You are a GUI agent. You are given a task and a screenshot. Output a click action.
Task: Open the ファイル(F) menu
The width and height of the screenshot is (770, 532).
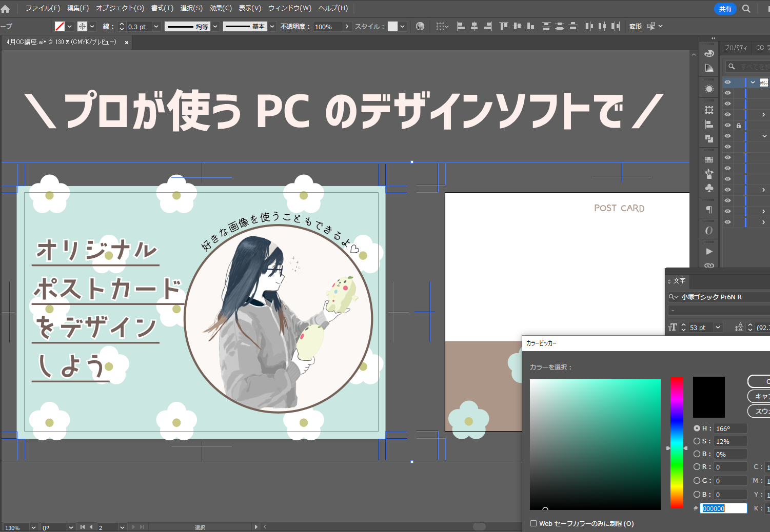[x=43, y=8]
